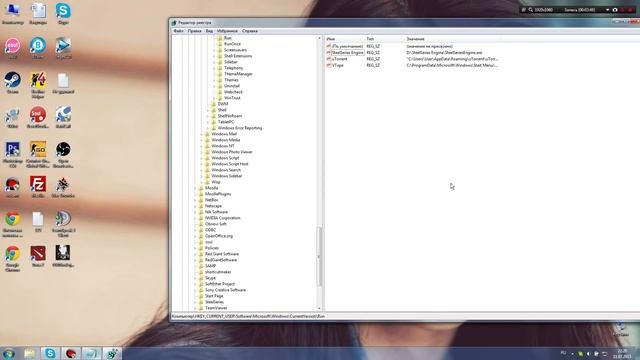
Task: Select the Red Giant Software key
Action: point(222,254)
